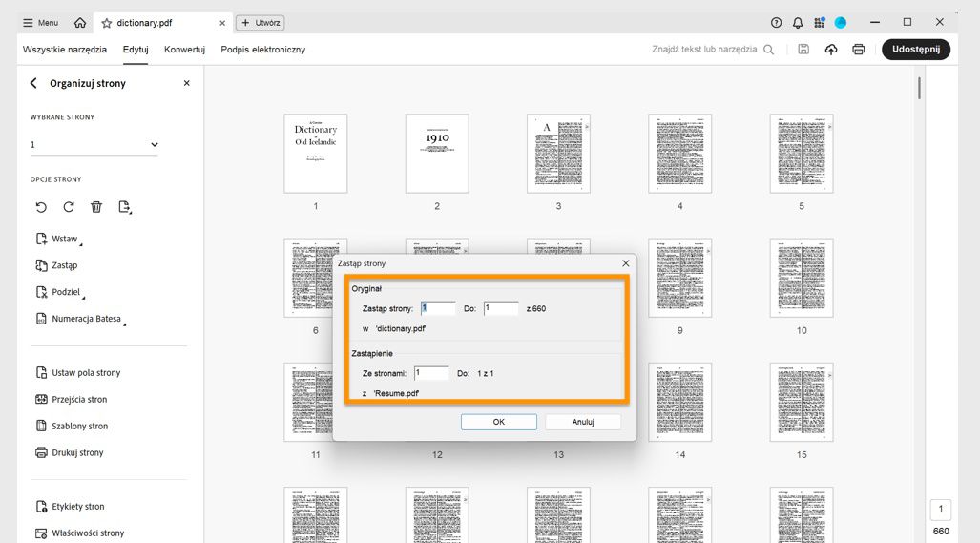This screenshot has width=980, height=543.
Task: Go back from Organizuj strony panel
Action: coord(33,83)
